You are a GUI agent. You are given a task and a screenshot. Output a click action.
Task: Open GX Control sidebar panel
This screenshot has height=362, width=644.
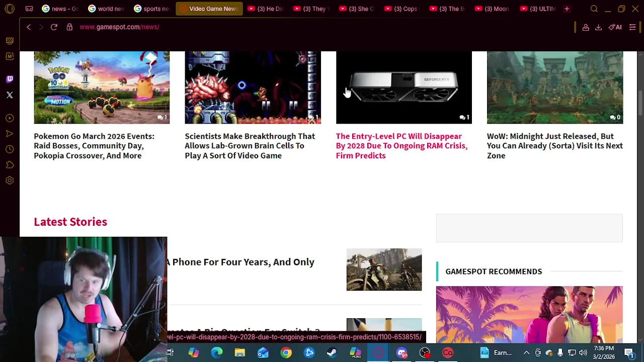tap(10, 41)
